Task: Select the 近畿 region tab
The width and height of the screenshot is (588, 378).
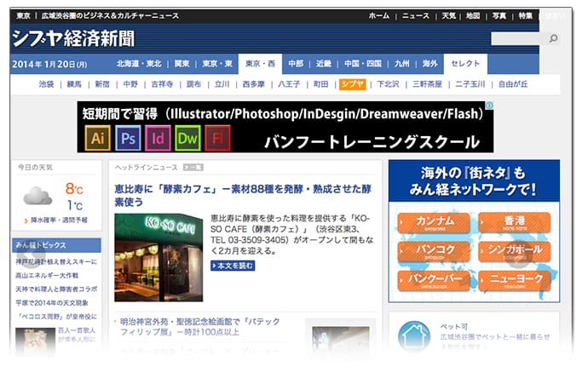Action: click(x=323, y=64)
